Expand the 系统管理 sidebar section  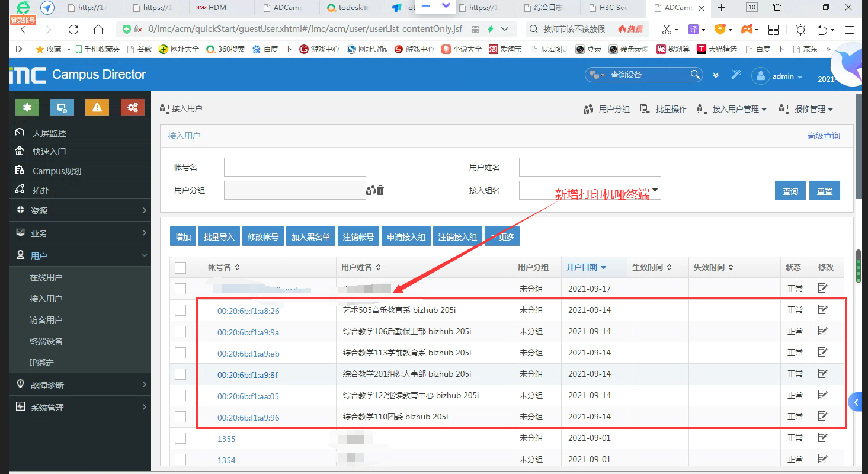(x=80, y=407)
